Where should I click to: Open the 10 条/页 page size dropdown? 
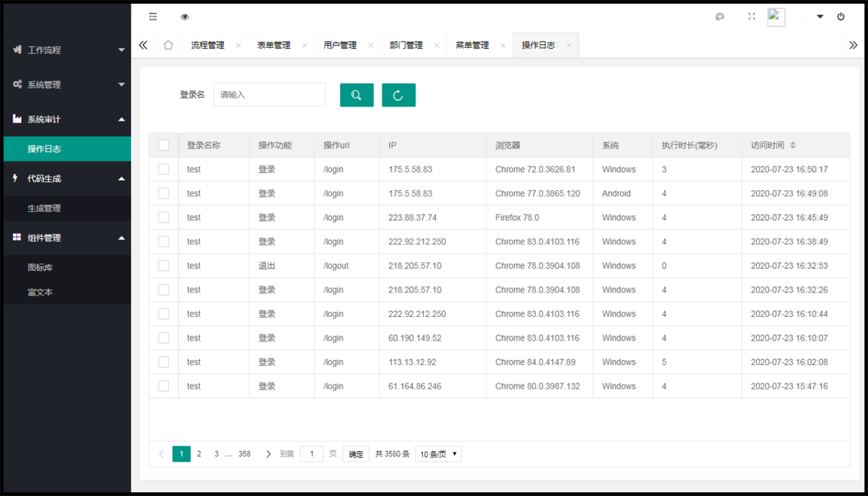(438, 454)
